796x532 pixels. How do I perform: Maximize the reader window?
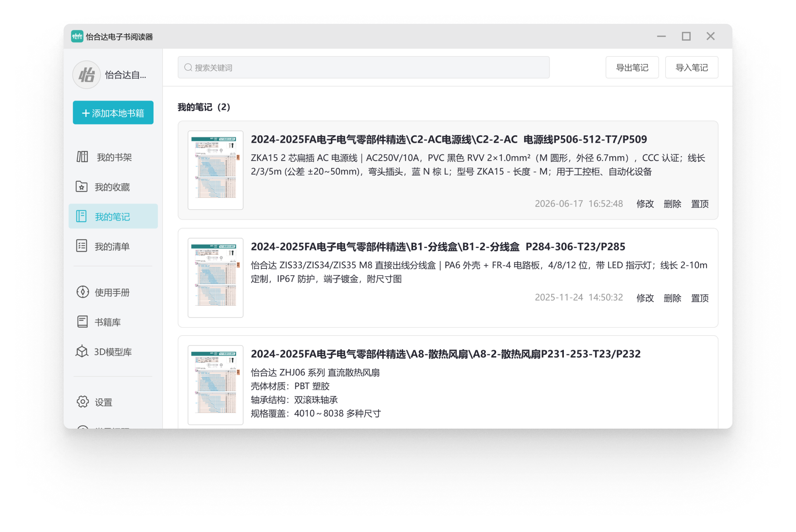click(686, 37)
